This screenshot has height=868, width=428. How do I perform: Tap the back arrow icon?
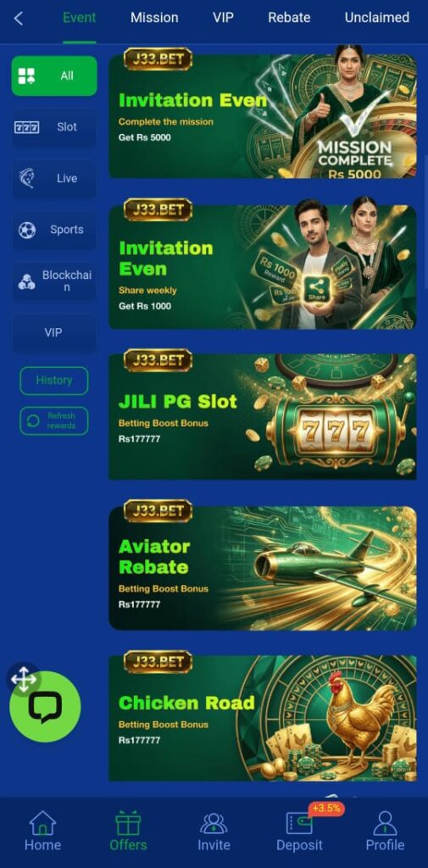pyautogui.click(x=19, y=19)
